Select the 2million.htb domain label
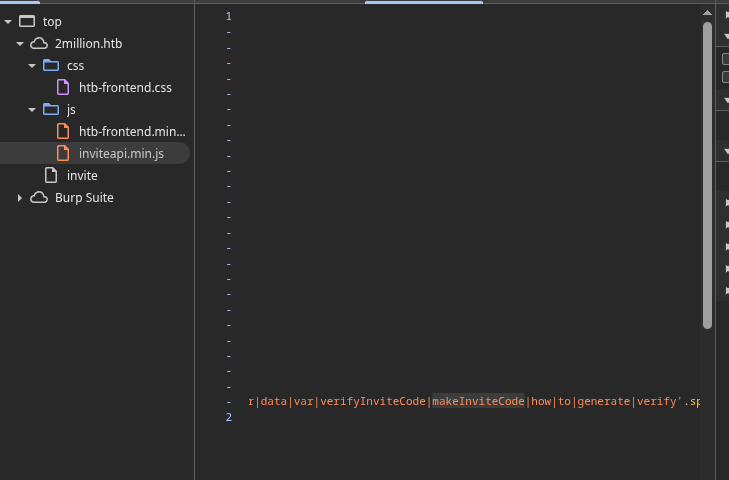This screenshot has width=729, height=480. (x=88, y=44)
